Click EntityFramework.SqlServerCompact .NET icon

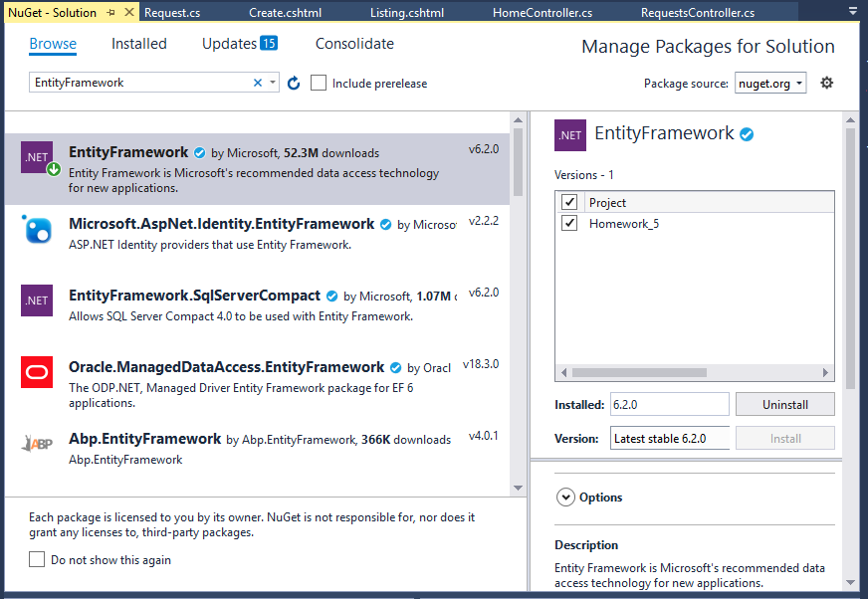click(x=37, y=300)
